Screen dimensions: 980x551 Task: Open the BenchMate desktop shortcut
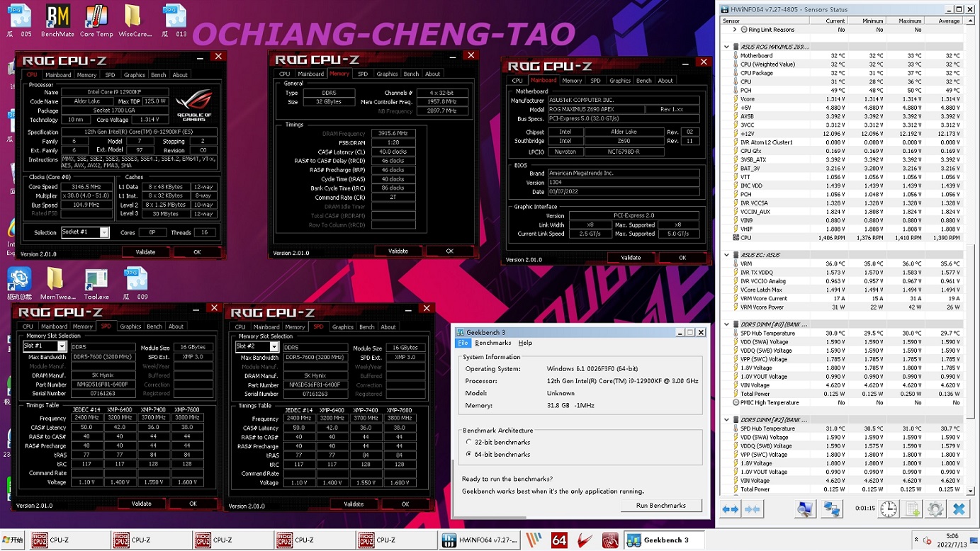(58, 21)
